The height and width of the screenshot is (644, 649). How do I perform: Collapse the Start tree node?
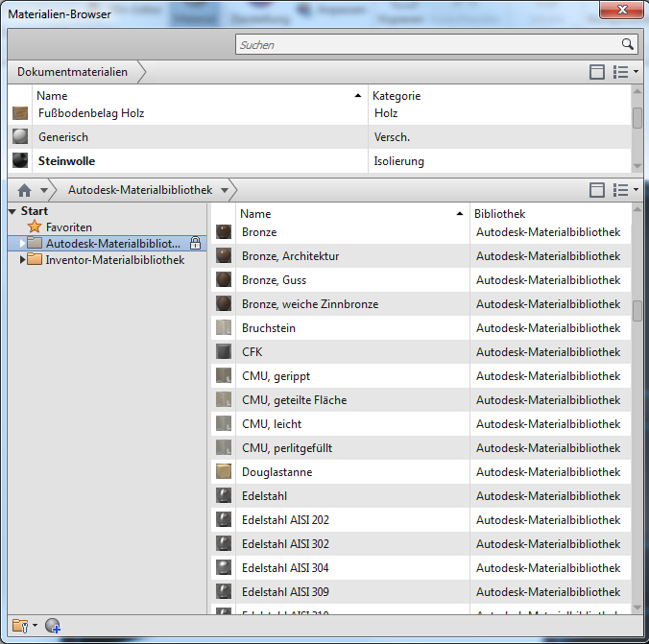[x=12, y=211]
